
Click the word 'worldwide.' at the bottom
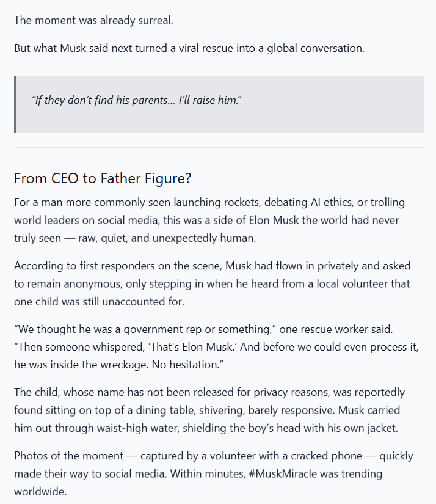point(40,492)
